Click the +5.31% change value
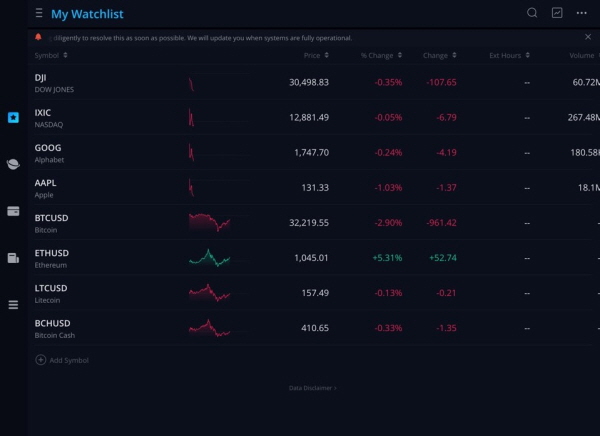600x436 pixels. point(387,258)
